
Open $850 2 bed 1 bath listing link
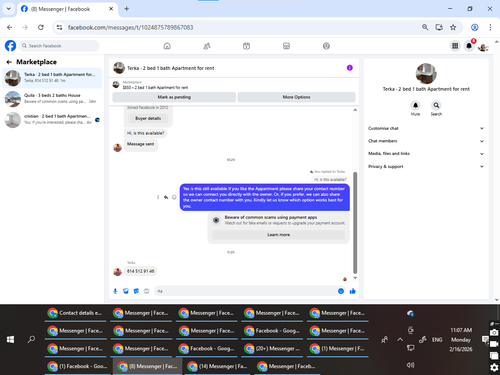[x=155, y=87]
